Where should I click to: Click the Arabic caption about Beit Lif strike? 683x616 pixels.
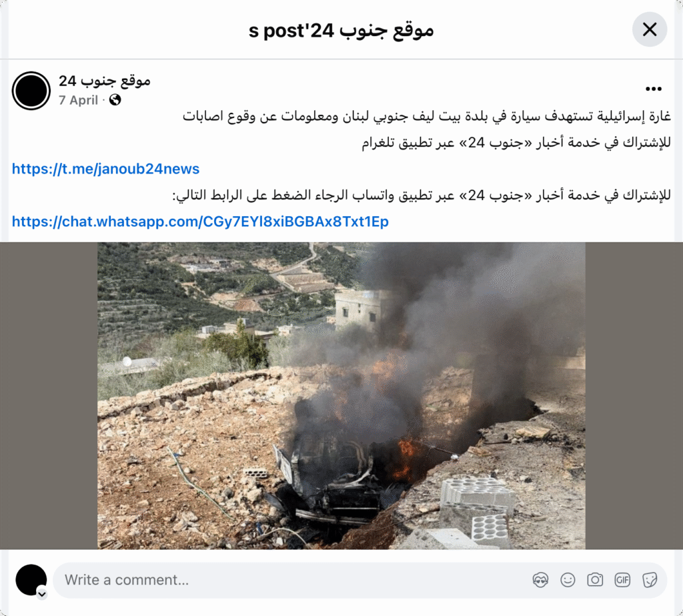click(426, 116)
